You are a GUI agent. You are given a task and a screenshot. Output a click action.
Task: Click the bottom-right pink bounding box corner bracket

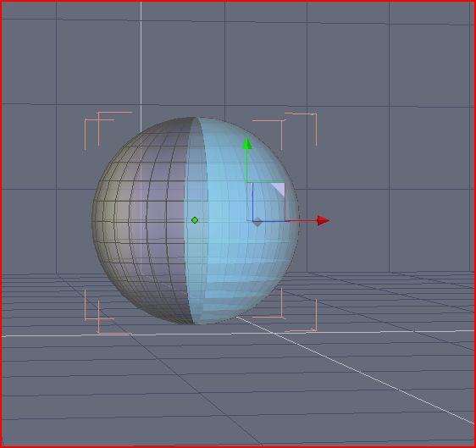[285, 311]
